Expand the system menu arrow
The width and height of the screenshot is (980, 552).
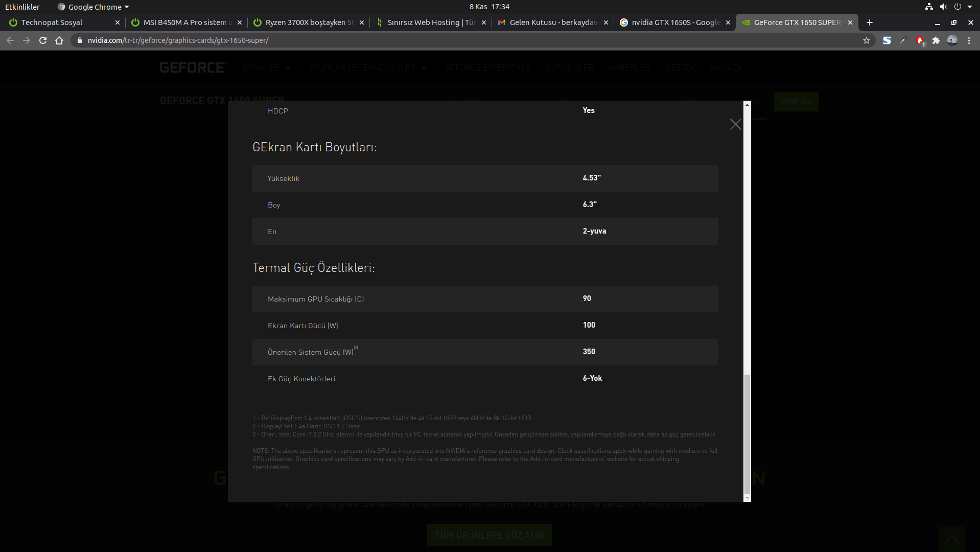970,7
